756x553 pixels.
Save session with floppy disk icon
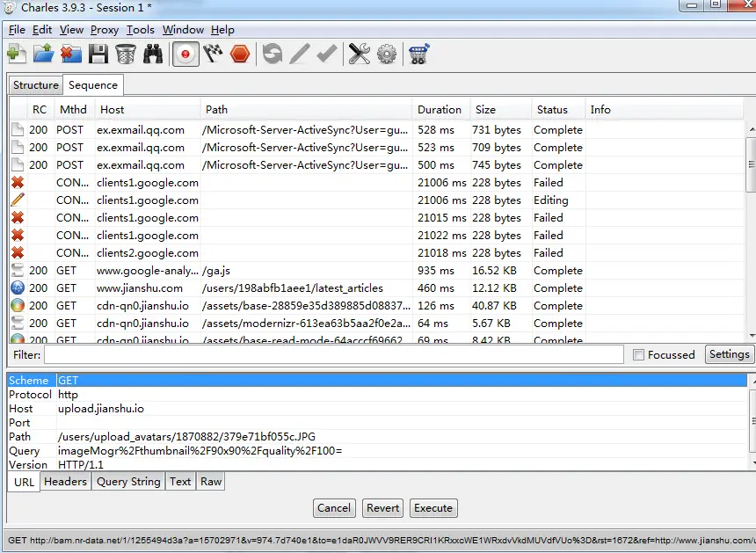pos(98,54)
